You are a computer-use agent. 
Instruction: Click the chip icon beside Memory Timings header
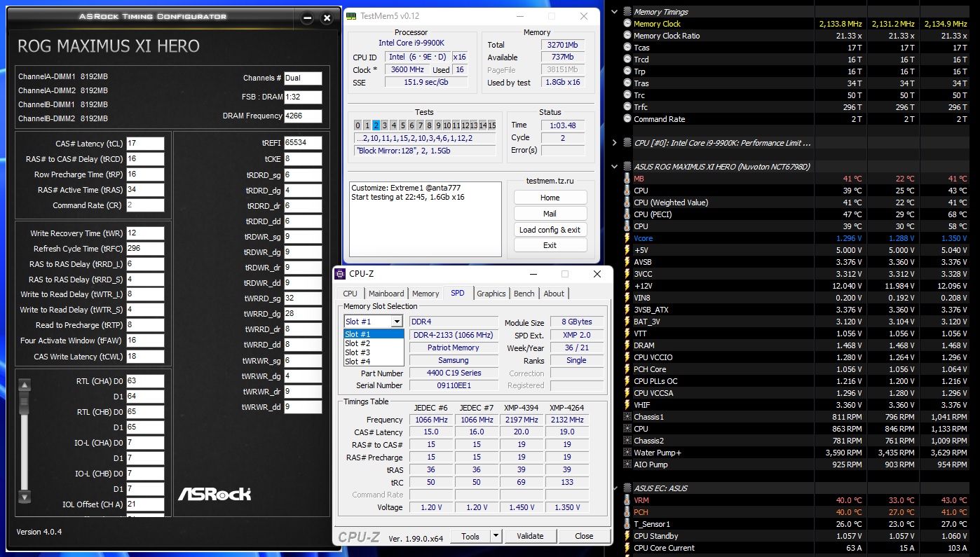tap(627, 12)
